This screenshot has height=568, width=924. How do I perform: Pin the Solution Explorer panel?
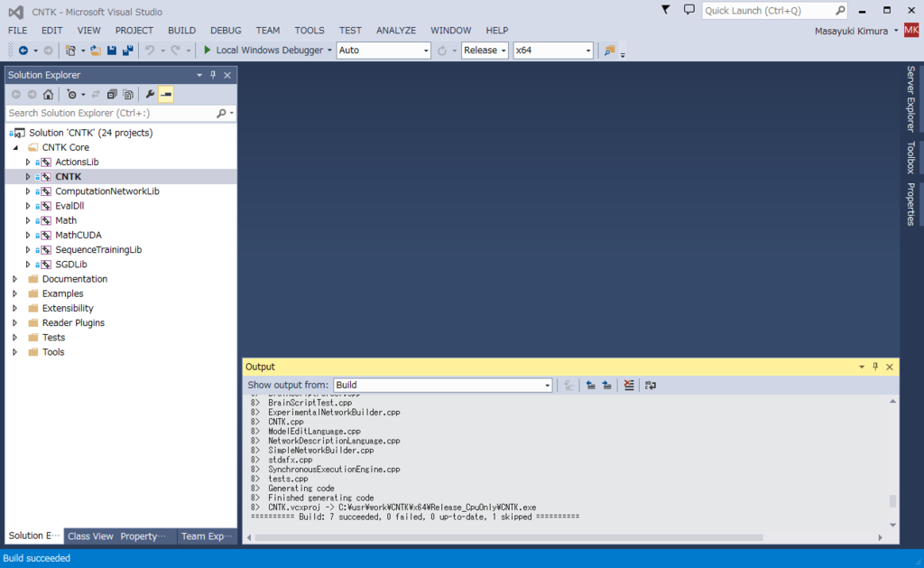(x=213, y=75)
